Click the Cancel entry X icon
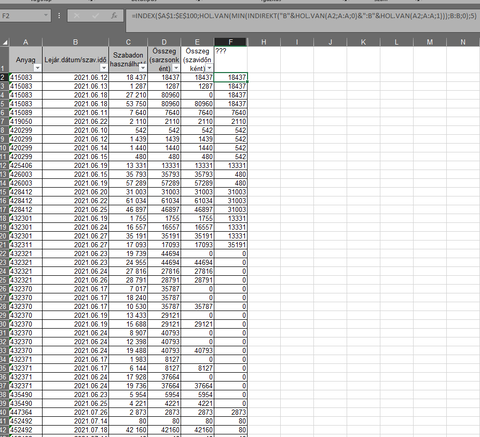 [x=76, y=16]
